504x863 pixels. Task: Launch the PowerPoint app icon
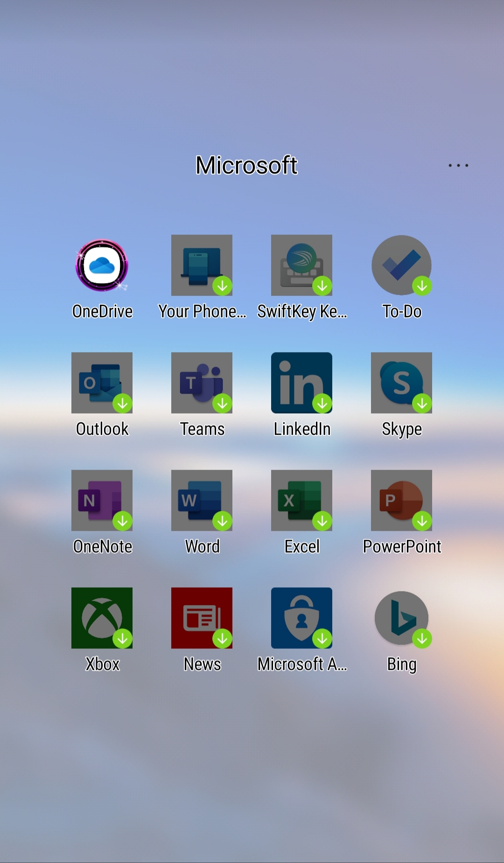401,500
